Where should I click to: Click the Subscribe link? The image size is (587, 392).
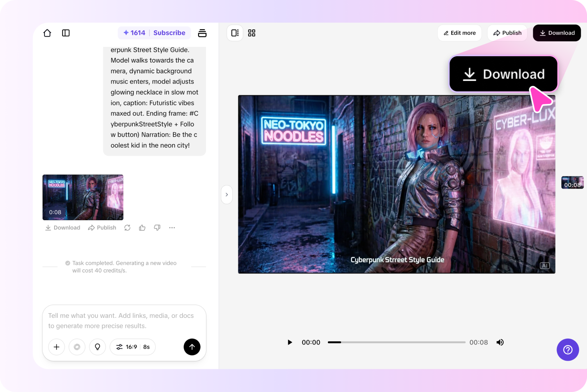tap(169, 33)
